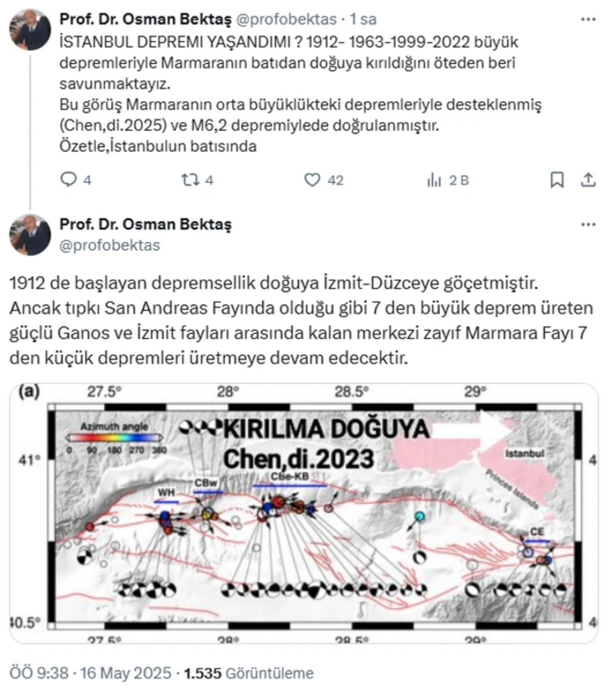616x690 pixels.
Task: Click the retweet icon with 4 reposts
Action: click(x=190, y=180)
